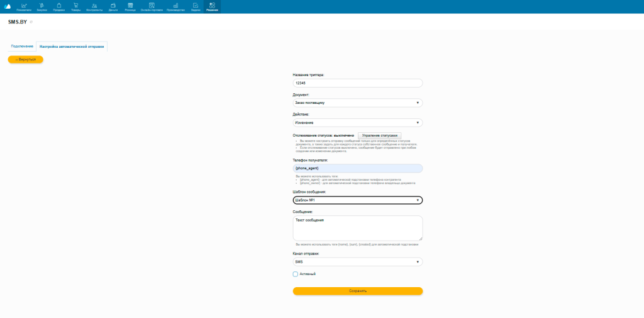Expand the Документ dropdown
This screenshot has height=318, width=644.
[357, 103]
